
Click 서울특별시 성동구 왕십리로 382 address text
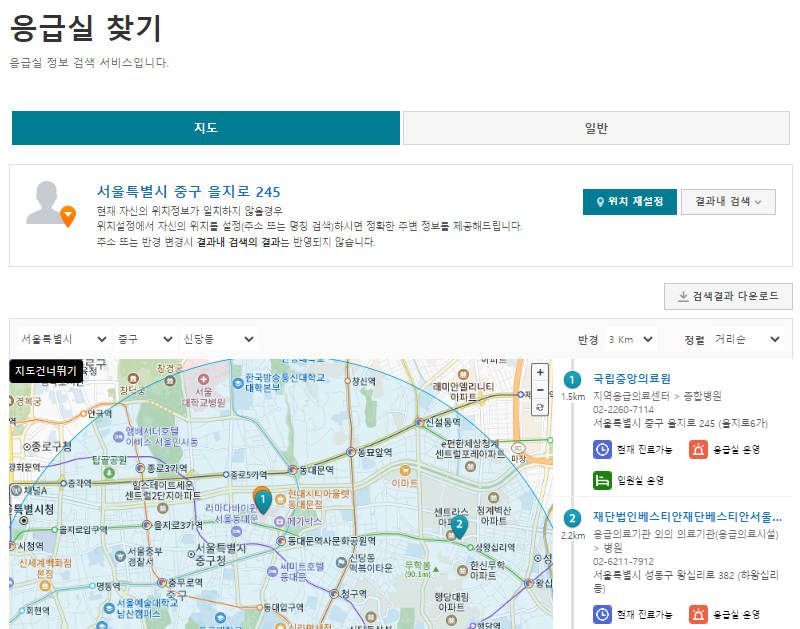[685, 582]
